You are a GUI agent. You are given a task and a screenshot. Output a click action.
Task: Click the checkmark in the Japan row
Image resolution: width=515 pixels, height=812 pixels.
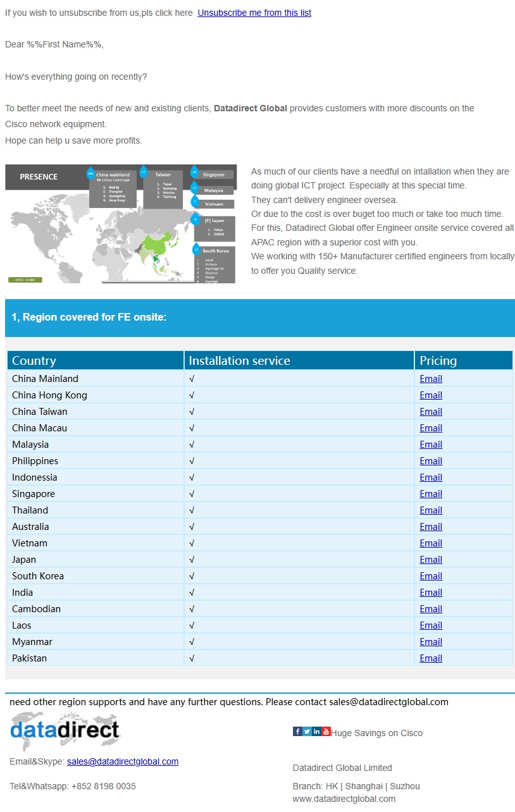click(192, 560)
